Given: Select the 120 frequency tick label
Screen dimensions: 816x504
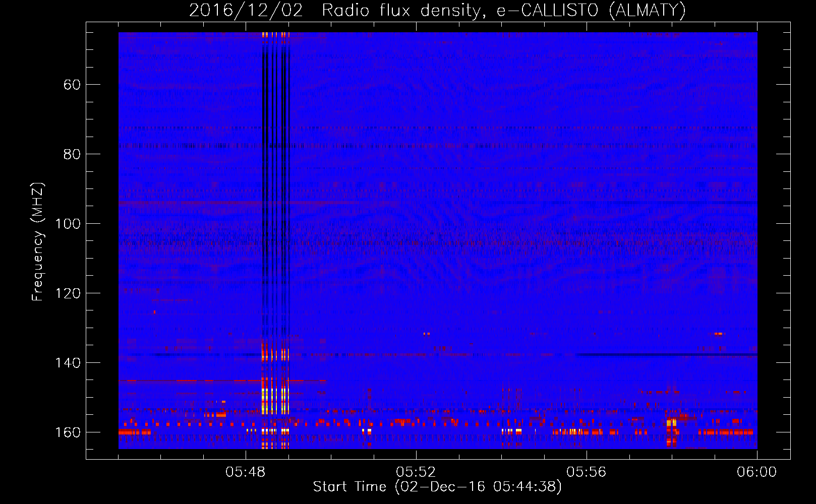Looking at the screenshot, I should pyautogui.click(x=68, y=293).
